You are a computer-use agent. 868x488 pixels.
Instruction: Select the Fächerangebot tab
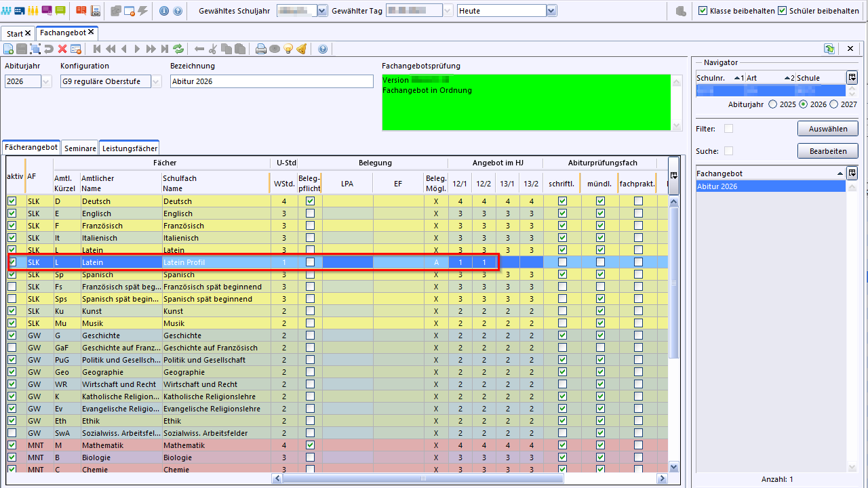(31, 147)
